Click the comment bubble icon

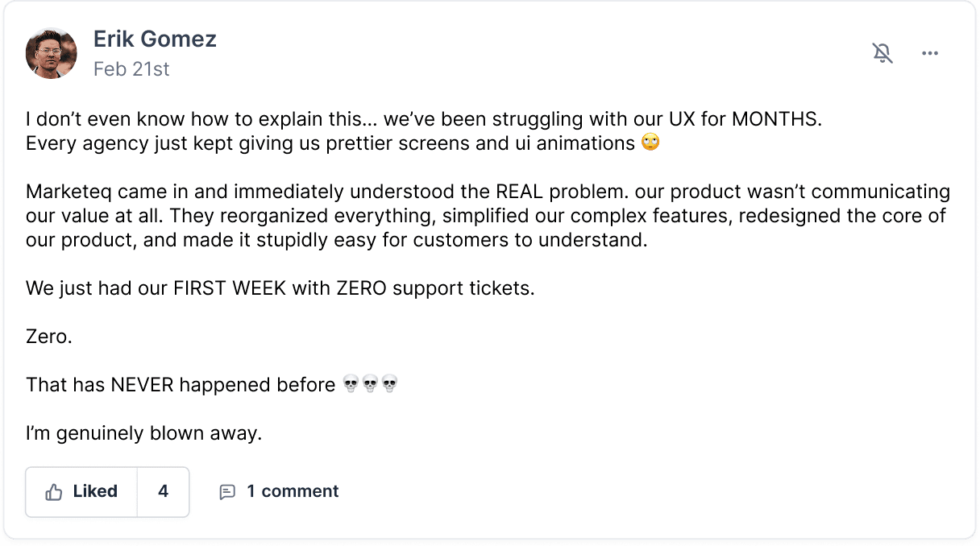coord(227,492)
